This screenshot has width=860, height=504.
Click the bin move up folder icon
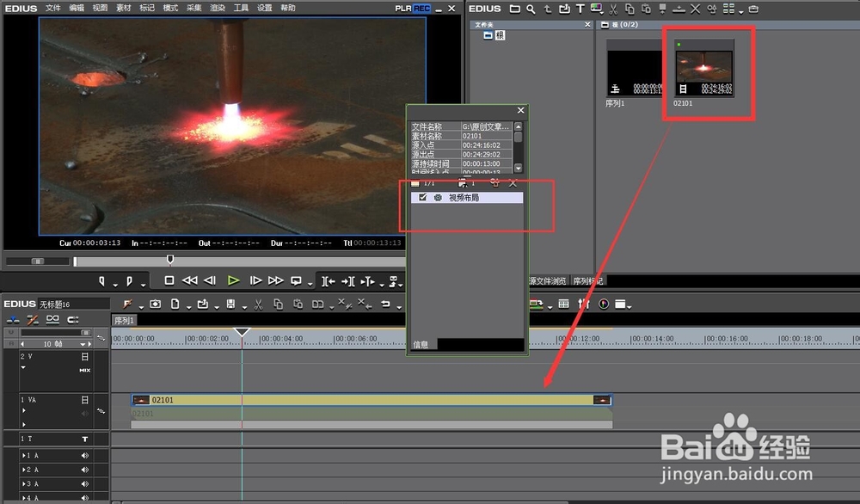547,9
